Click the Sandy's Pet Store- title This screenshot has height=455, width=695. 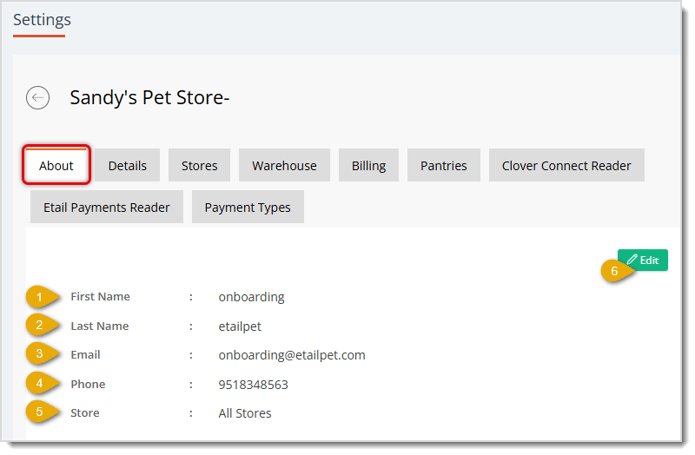pyautogui.click(x=149, y=98)
